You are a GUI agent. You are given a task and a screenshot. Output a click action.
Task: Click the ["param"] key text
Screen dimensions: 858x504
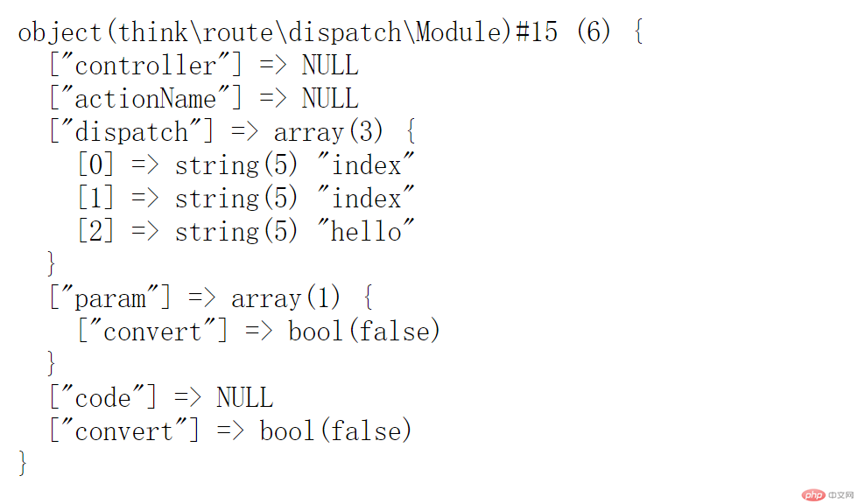coord(110,298)
